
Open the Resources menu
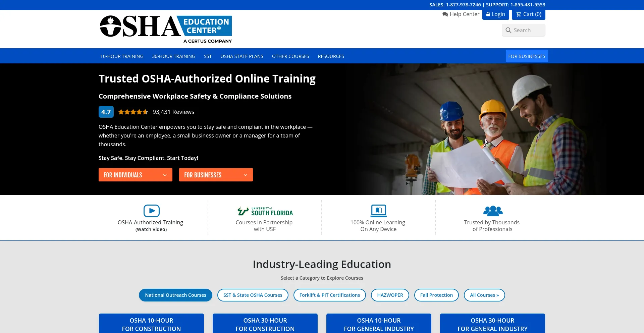tap(331, 56)
